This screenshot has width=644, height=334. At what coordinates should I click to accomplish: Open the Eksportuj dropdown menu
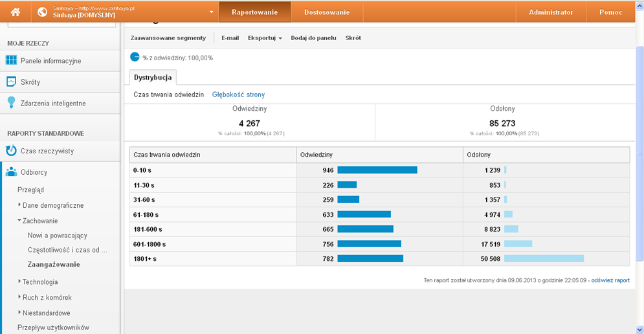265,38
